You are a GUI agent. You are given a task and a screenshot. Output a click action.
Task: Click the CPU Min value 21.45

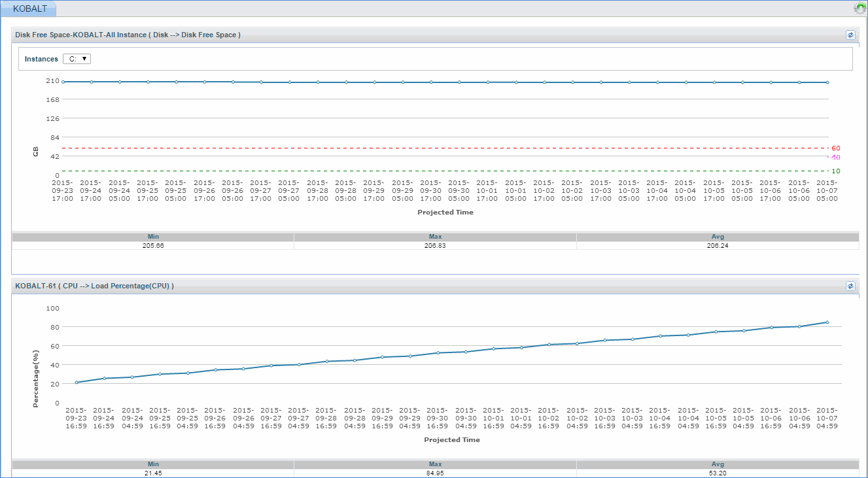[x=153, y=473]
